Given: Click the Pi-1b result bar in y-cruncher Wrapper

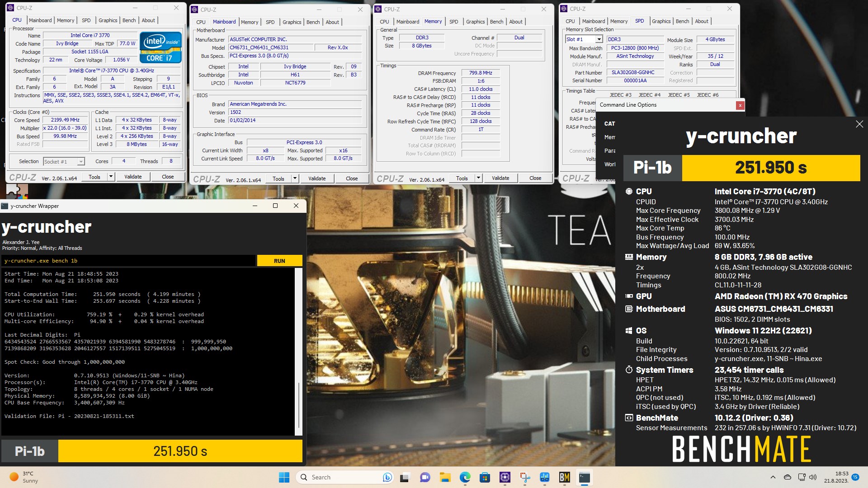Looking at the screenshot, I should [x=151, y=451].
